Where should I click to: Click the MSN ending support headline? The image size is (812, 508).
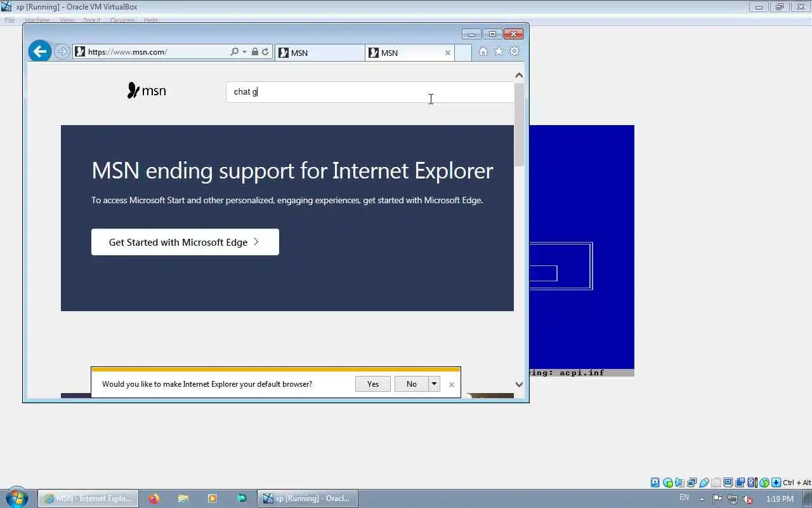point(292,170)
